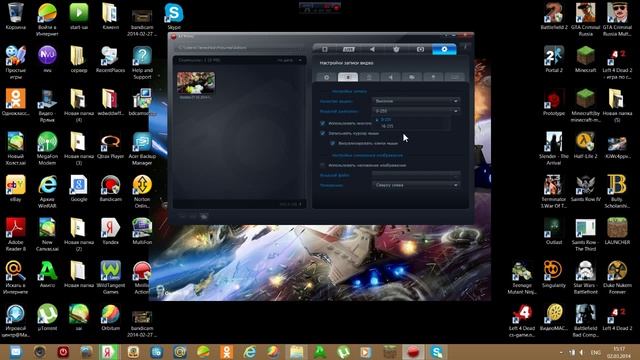The height and width of the screenshot is (360, 640).
Task: Open uTorrent from the taskbar
Action: tap(343, 352)
